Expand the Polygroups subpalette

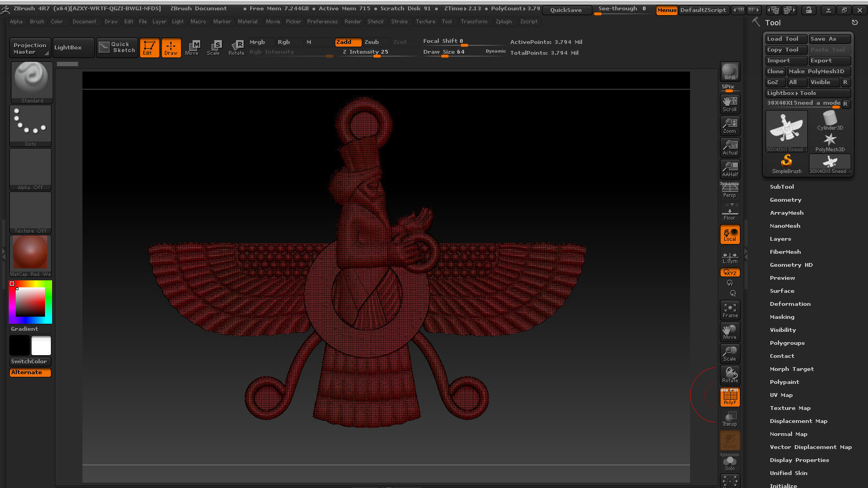click(787, 343)
